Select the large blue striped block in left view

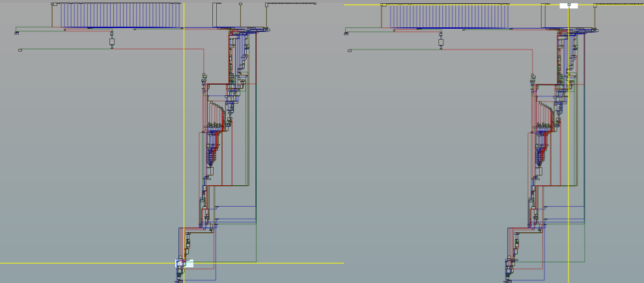point(120,16)
